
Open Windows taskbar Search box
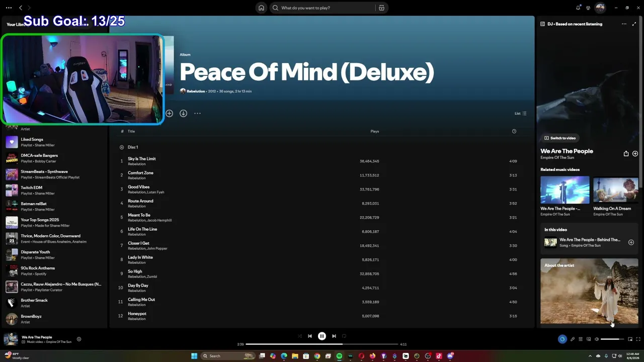pos(229,356)
